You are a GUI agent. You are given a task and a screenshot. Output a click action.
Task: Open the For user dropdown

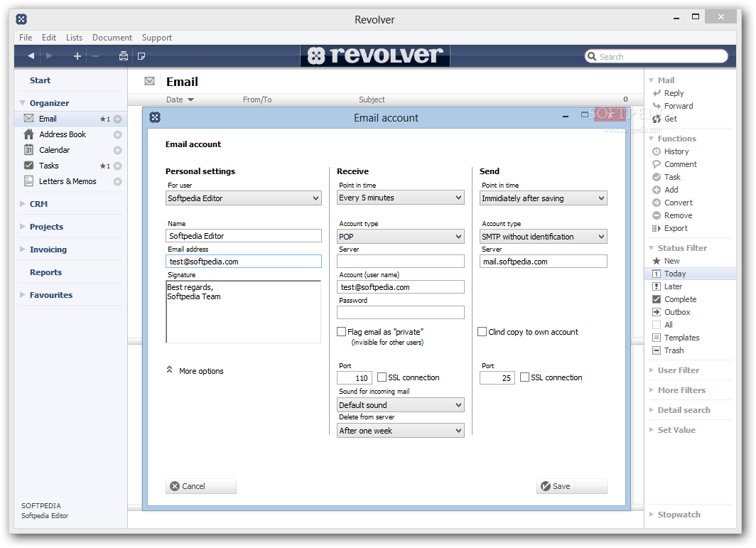pos(244,198)
